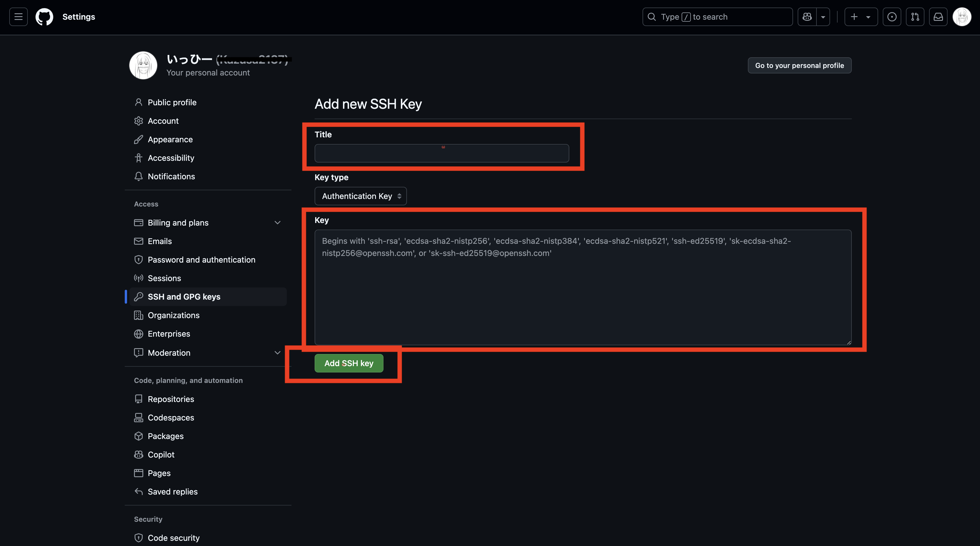Screen dimensions: 980x546
Task: Expand the Moderation section chevron
Action: [x=277, y=353]
